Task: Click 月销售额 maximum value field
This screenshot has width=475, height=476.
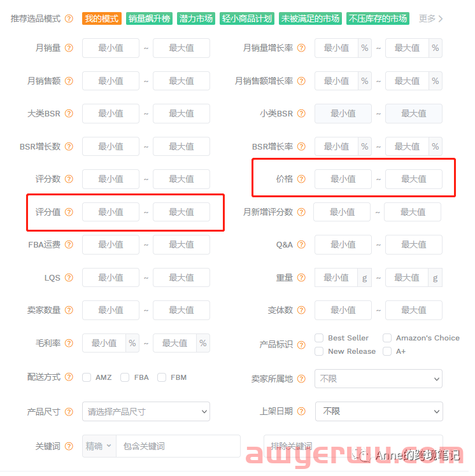Action: 181,81
